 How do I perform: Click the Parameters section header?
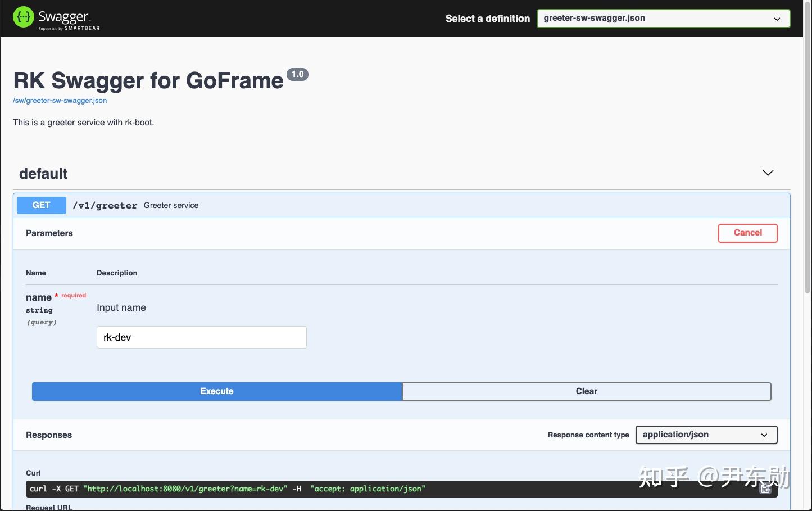pos(49,233)
